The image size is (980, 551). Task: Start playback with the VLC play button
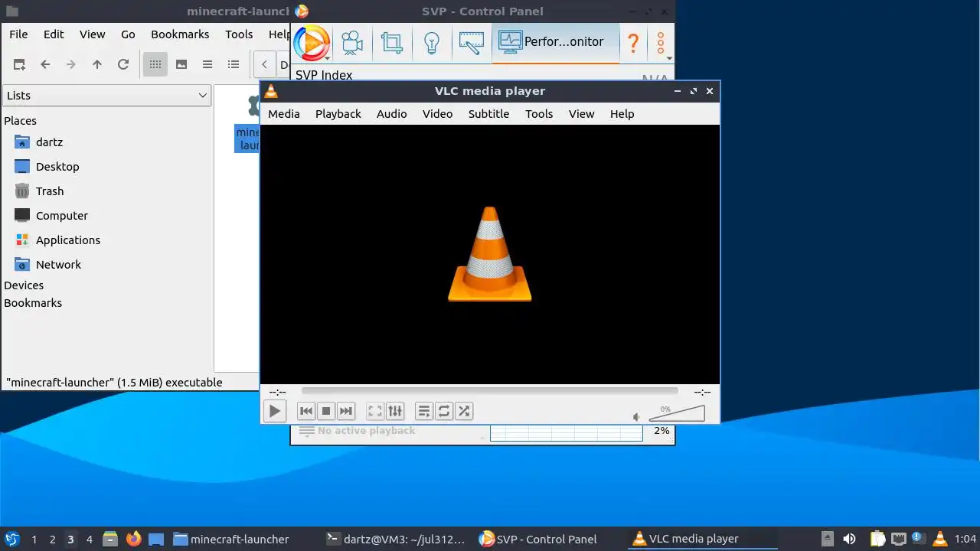[x=274, y=411]
